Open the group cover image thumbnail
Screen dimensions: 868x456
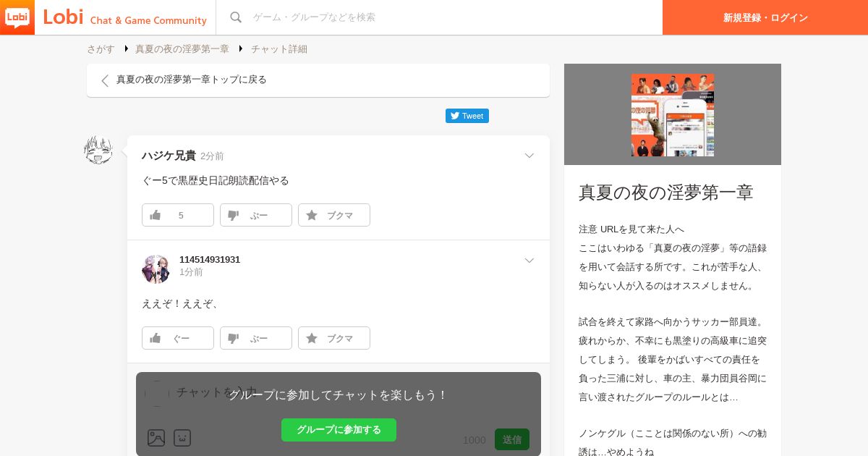click(x=673, y=115)
